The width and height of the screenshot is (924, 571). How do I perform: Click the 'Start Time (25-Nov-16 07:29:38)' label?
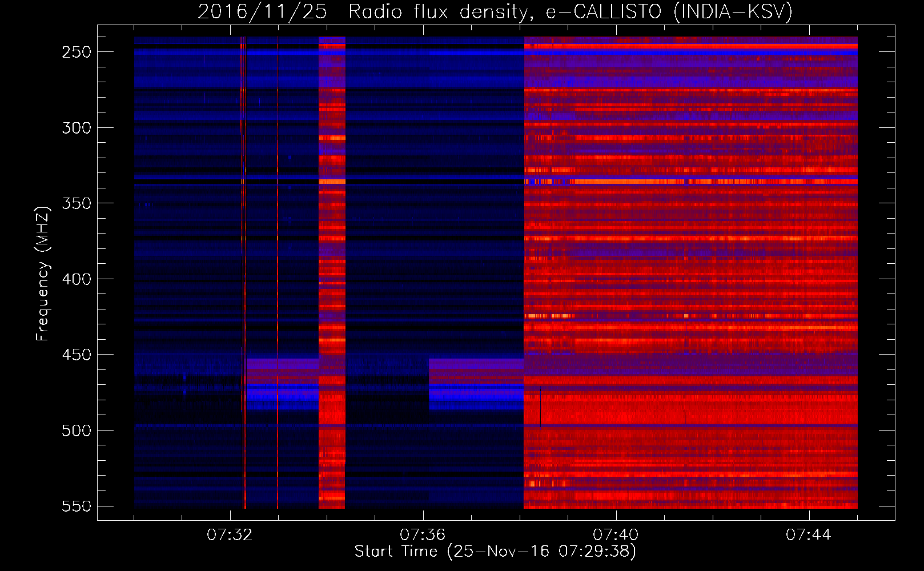click(x=495, y=552)
